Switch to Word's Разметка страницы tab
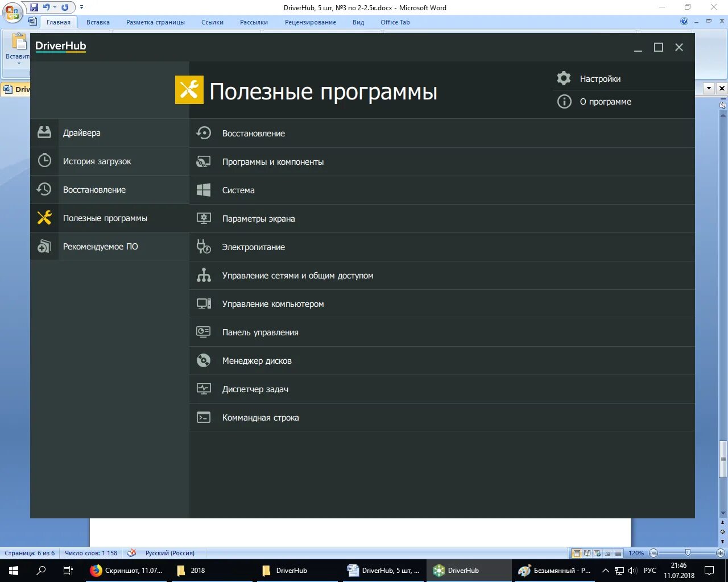728x582 pixels. point(155,22)
